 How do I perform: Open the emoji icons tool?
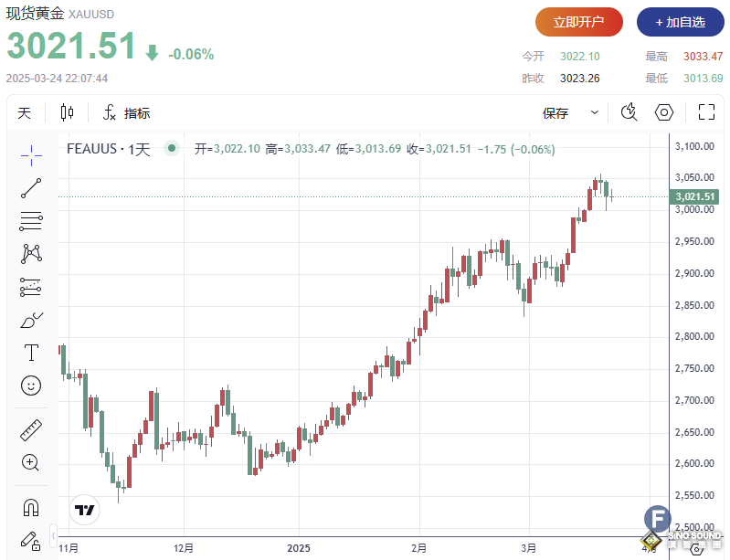[31, 386]
